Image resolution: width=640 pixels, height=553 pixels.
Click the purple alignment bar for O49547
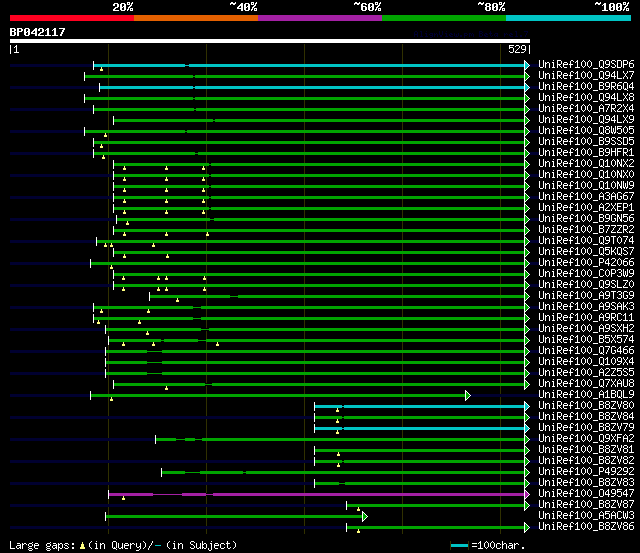point(317,495)
